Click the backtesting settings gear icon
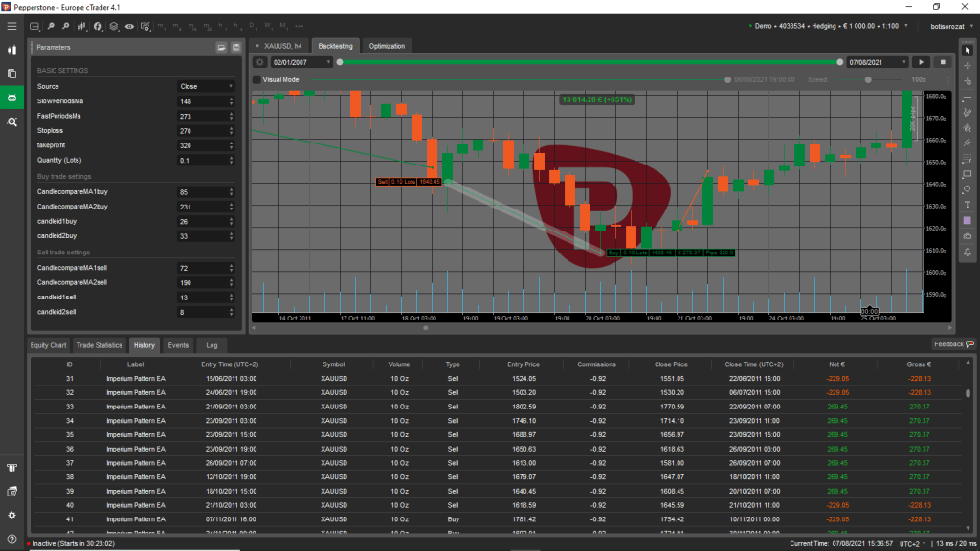The image size is (980, 551). tap(259, 62)
